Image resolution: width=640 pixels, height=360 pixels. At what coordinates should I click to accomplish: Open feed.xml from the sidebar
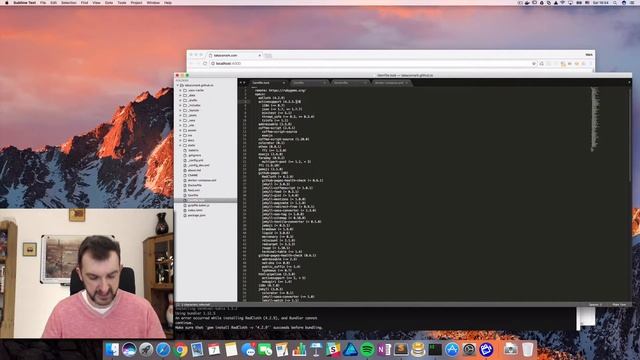193,190
